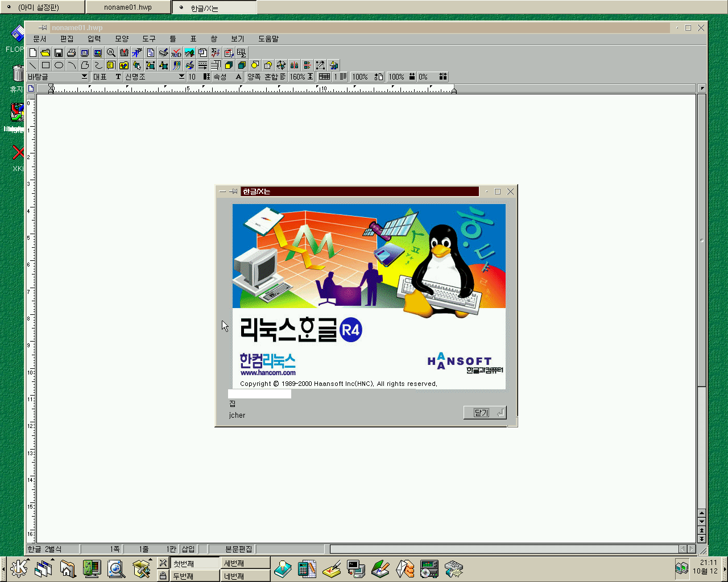Launch the terminal icon on the KDE panel

356,568
